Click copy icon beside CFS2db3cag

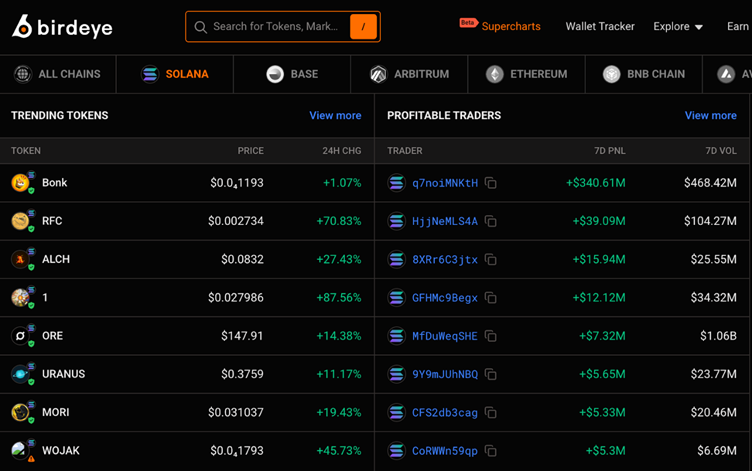tap(491, 412)
